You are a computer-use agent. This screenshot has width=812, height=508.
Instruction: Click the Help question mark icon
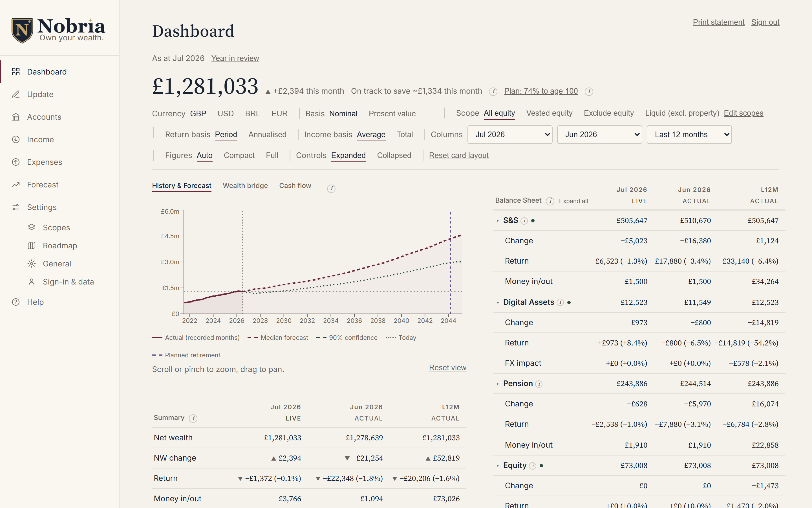tap(16, 302)
